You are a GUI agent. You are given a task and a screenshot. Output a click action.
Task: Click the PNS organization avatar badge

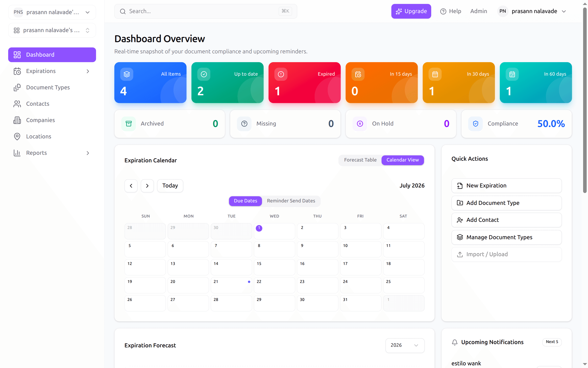click(18, 12)
